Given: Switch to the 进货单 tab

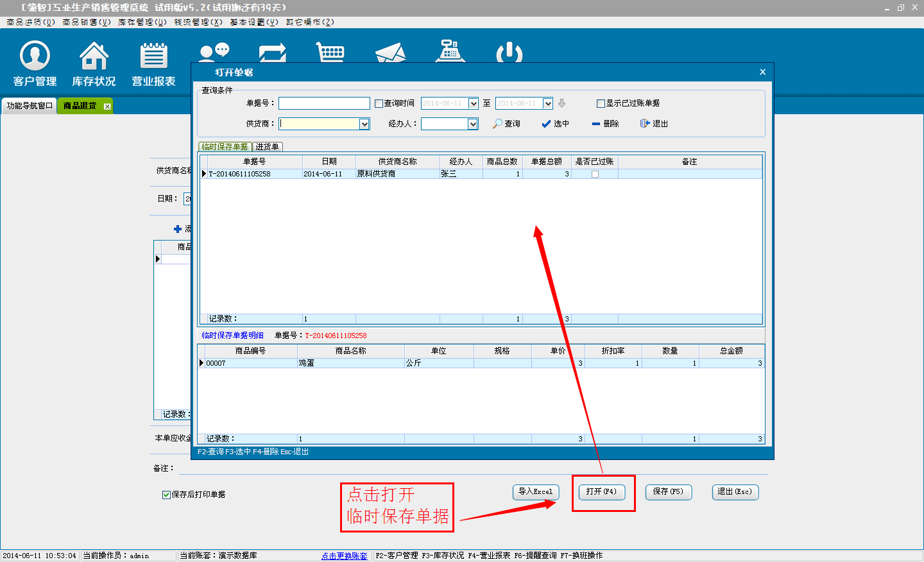Looking at the screenshot, I should point(267,147).
